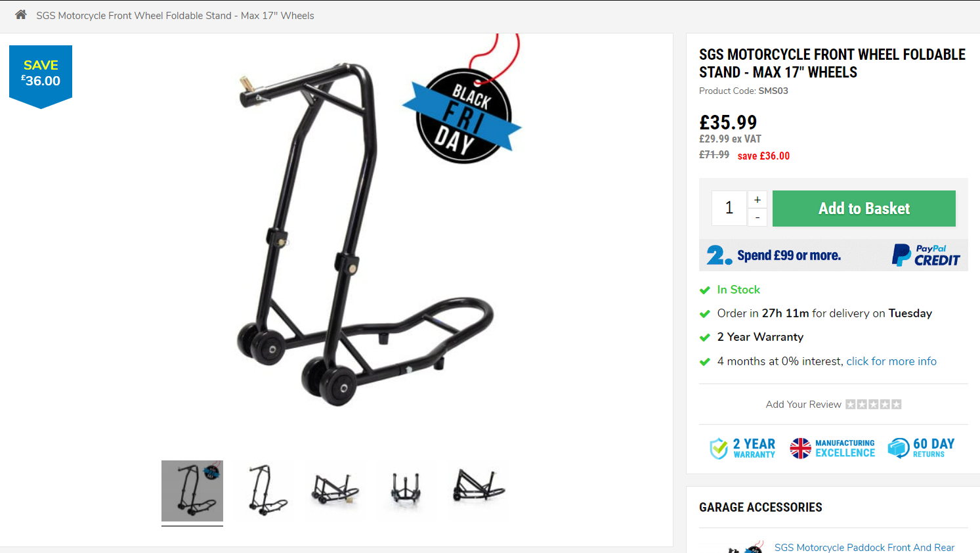
Task: Increase quantity with the plus button
Action: 757,200
